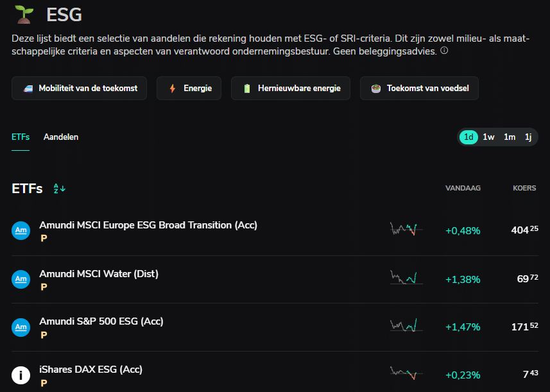Switch to the ETFs tab
Screen dimensions: 550x392
tap(21, 137)
